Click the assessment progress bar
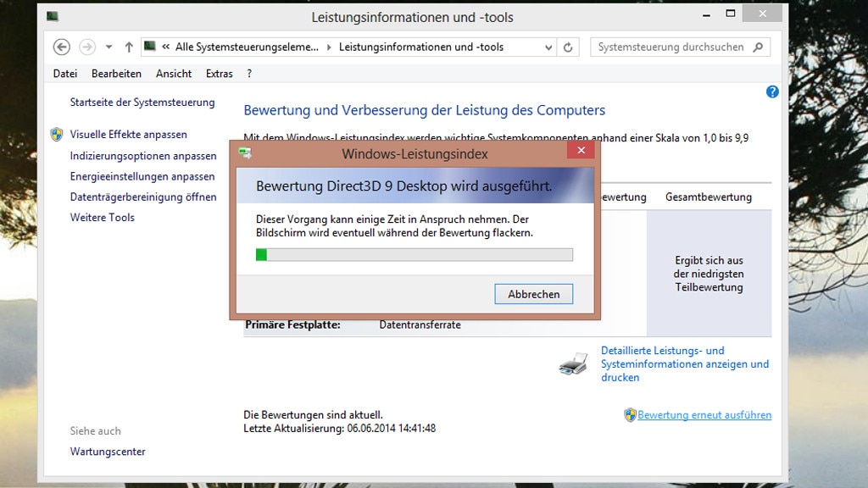 (x=414, y=254)
